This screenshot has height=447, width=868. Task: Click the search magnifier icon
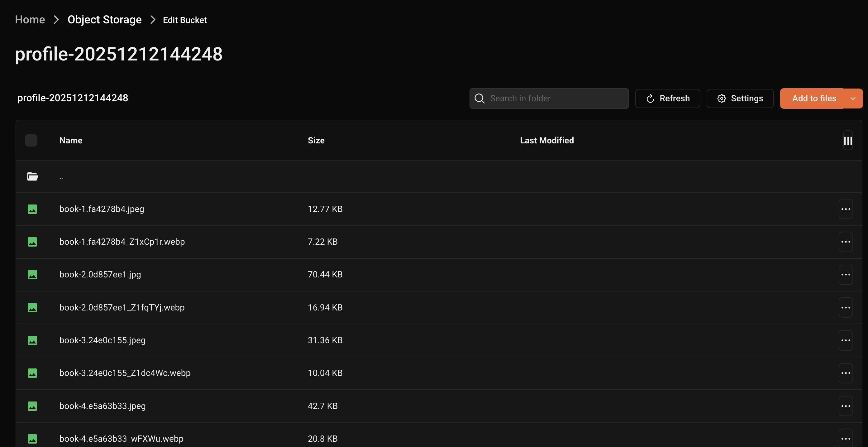(479, 99)
